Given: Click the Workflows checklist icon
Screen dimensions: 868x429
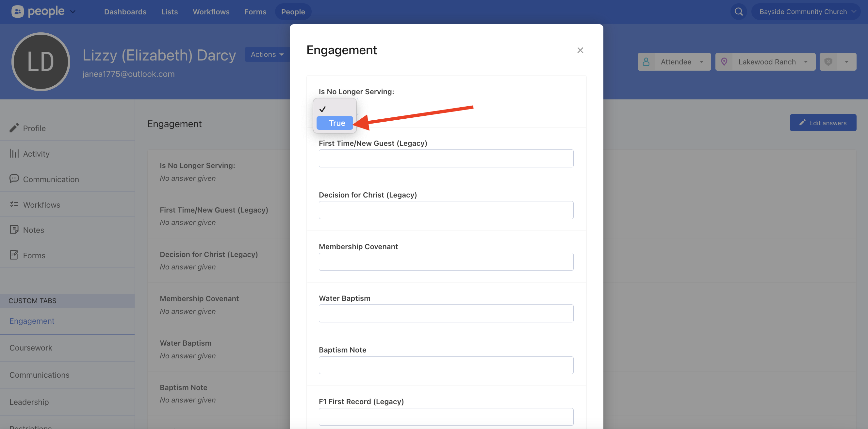Looking at the screenshot, I should click(14, 204).
